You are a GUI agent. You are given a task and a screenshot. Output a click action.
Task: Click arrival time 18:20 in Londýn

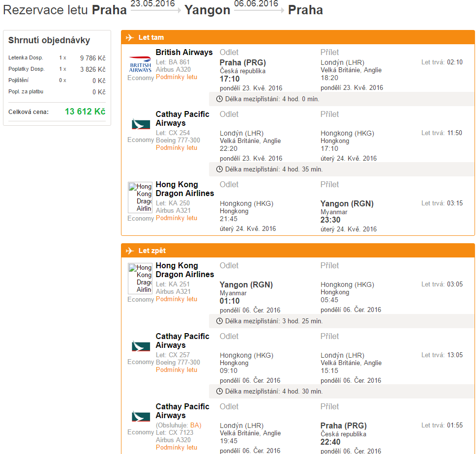pos(329,78)
